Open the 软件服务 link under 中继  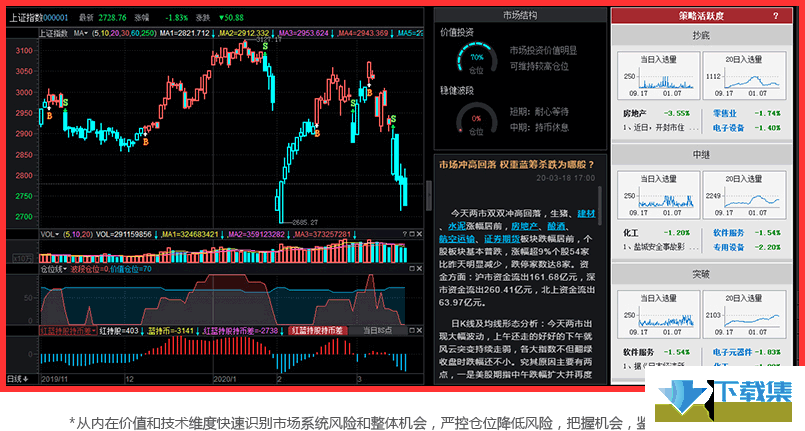point(728,232)
